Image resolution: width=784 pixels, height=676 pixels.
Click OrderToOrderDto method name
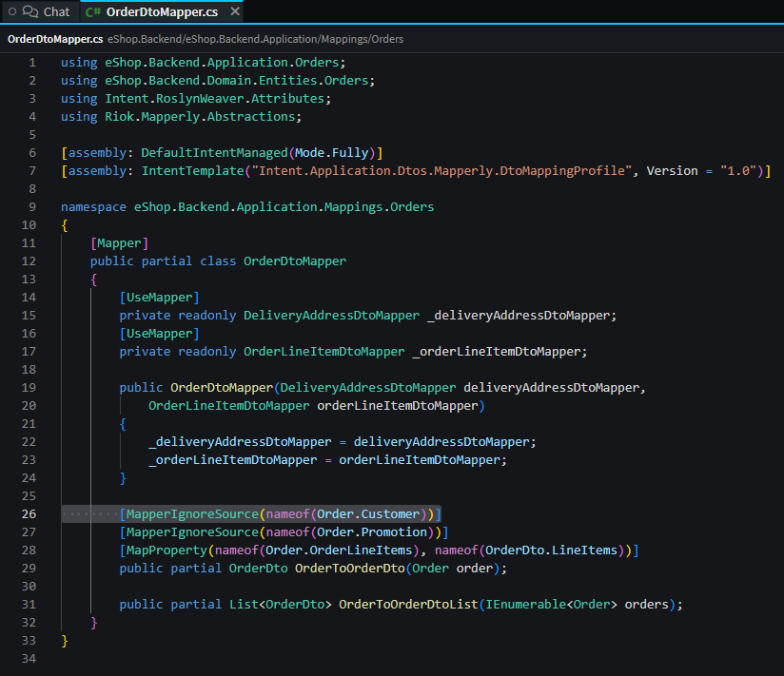(349, 568)
